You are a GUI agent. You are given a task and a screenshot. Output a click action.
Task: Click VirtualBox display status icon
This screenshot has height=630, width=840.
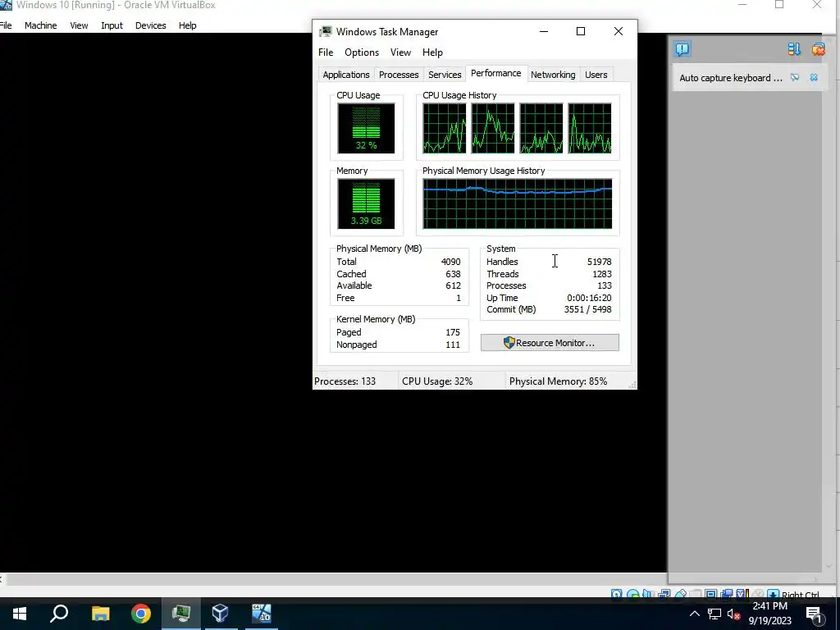click(x=711, y=594)
